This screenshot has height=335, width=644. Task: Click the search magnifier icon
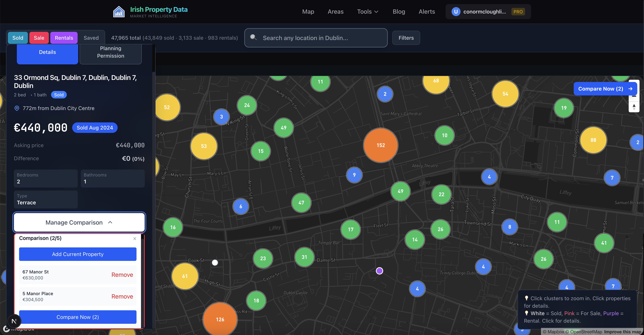(x=253, y=38)
